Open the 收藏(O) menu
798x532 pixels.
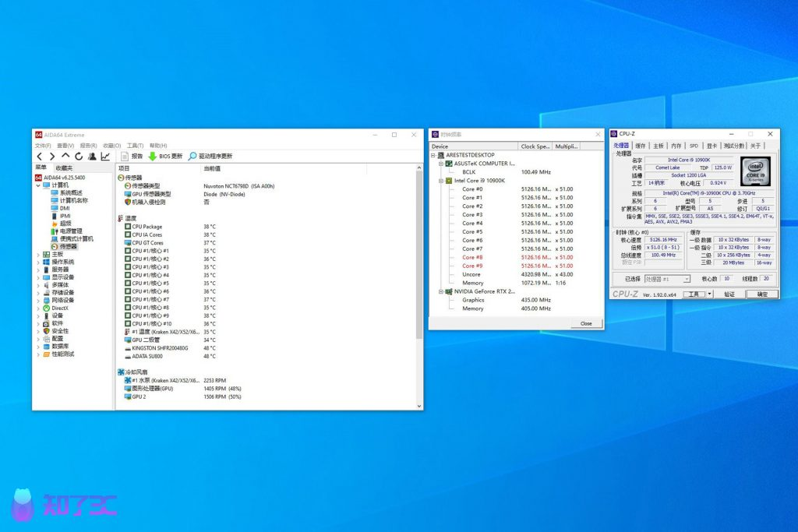coord(112,146)
